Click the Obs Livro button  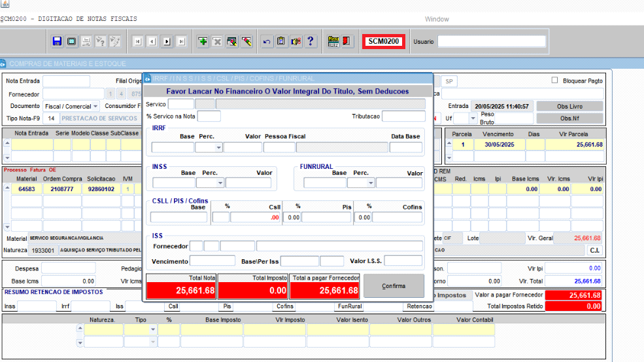(x=569, y=106)
